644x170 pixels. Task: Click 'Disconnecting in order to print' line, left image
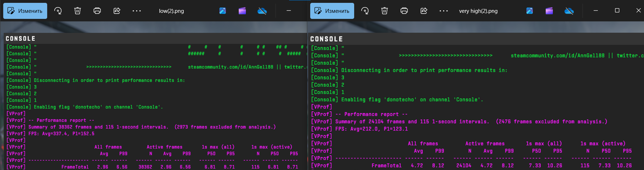tap(109, 80)
